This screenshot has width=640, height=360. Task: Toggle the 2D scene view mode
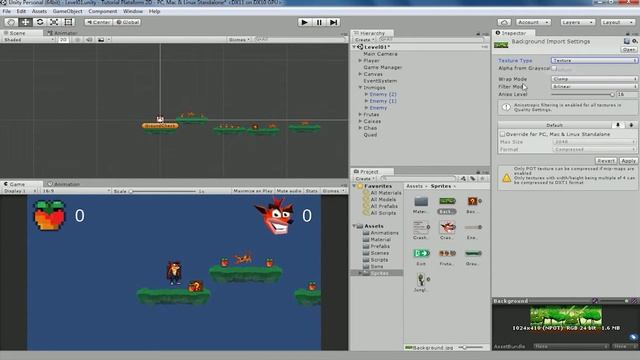[x=63, y=40]
